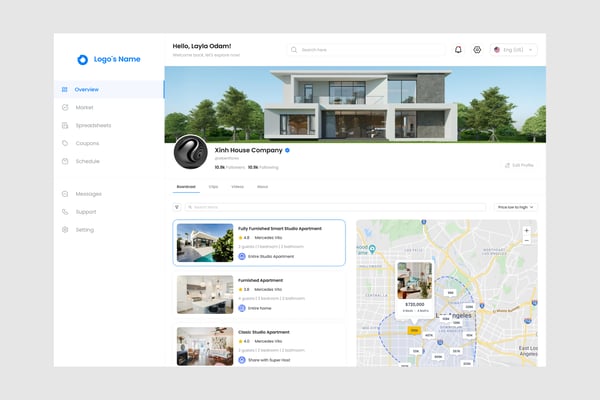Screen dimensions: 600x400
Task: Click the US flag icon
Action: pos(497,50)
